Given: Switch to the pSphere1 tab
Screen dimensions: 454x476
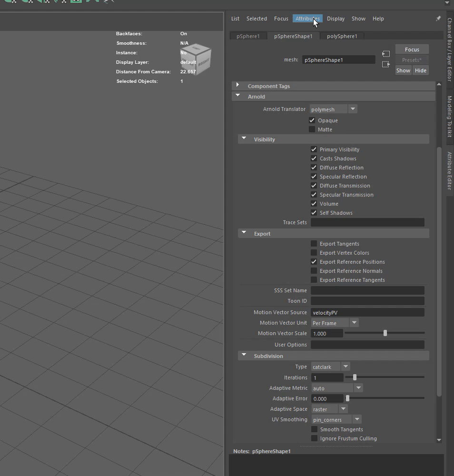Looking at the screenshot, I should (x=248, y=36).
